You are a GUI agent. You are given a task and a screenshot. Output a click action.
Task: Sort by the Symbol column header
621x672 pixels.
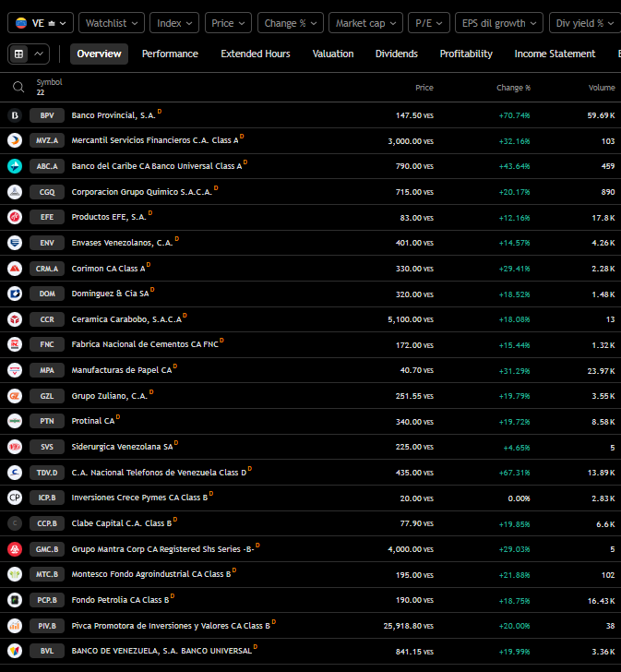tap(49, 82)
